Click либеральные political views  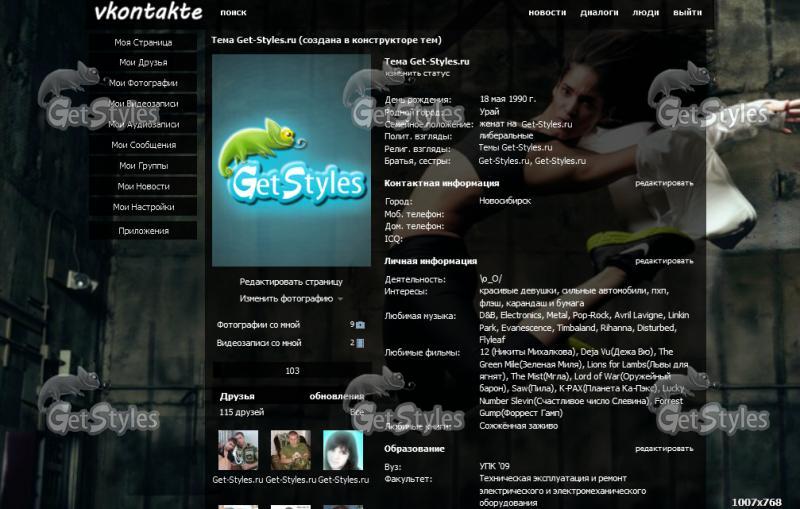506,136
